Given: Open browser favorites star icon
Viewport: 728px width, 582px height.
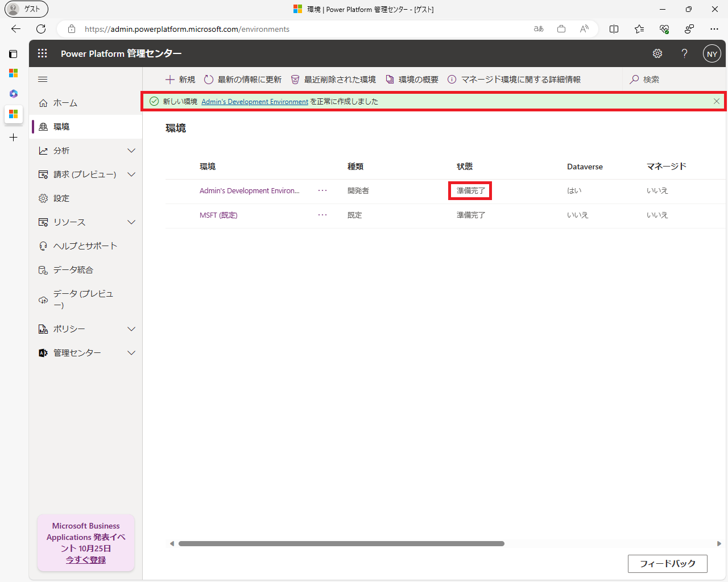Looking at the screenshot, I should [639, 29].
